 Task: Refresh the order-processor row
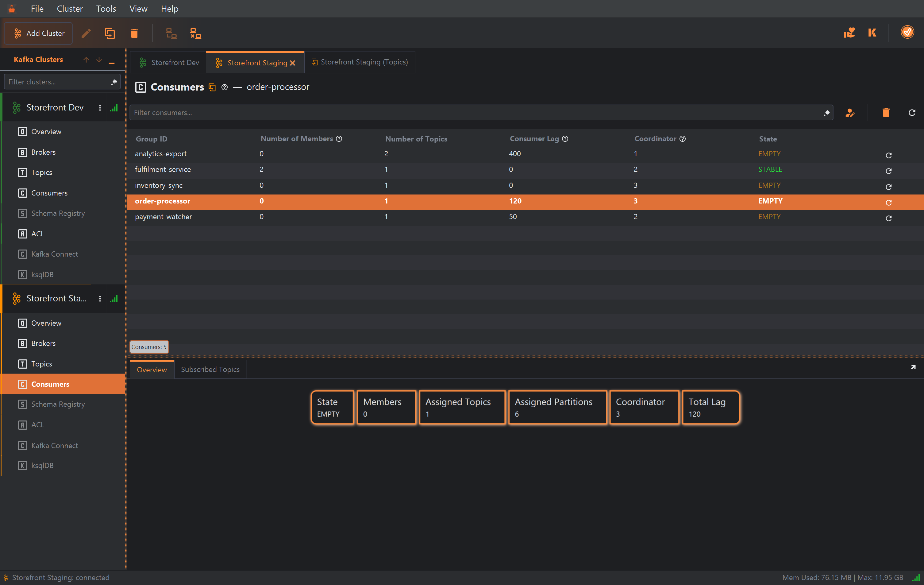tap(889, 202)
